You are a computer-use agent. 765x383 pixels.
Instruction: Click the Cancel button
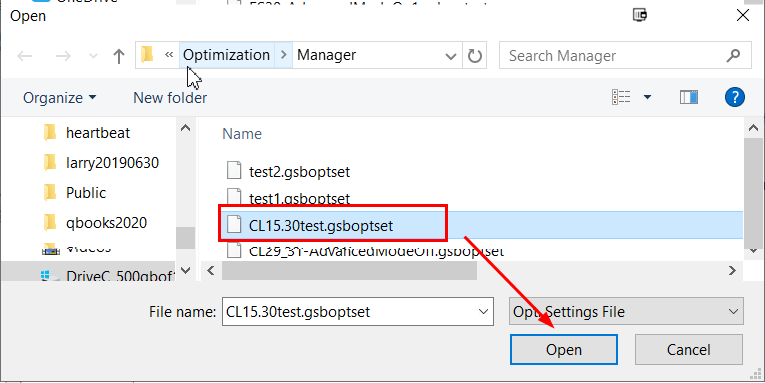pyautogui.click(x=689, y=349)
